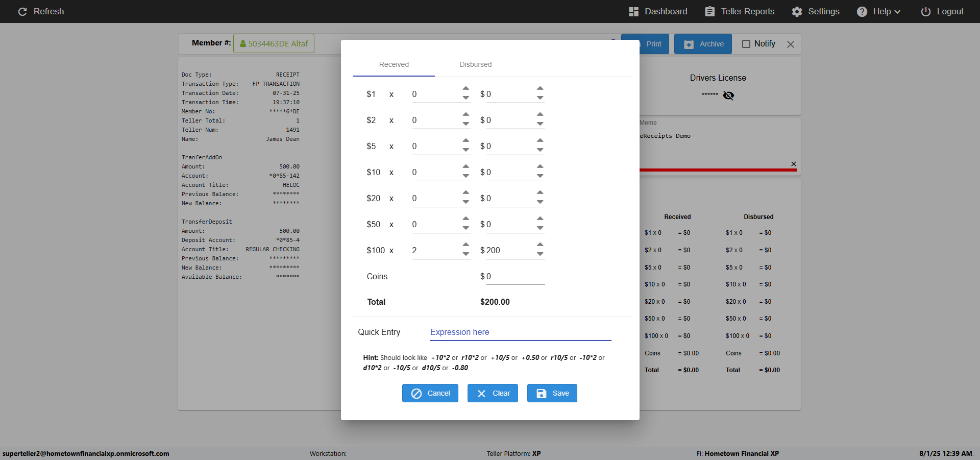Decrease the $100 row dollar amount
Image resolution: width=980 pixels, height=460 pixels.
(x=540, y=254)
